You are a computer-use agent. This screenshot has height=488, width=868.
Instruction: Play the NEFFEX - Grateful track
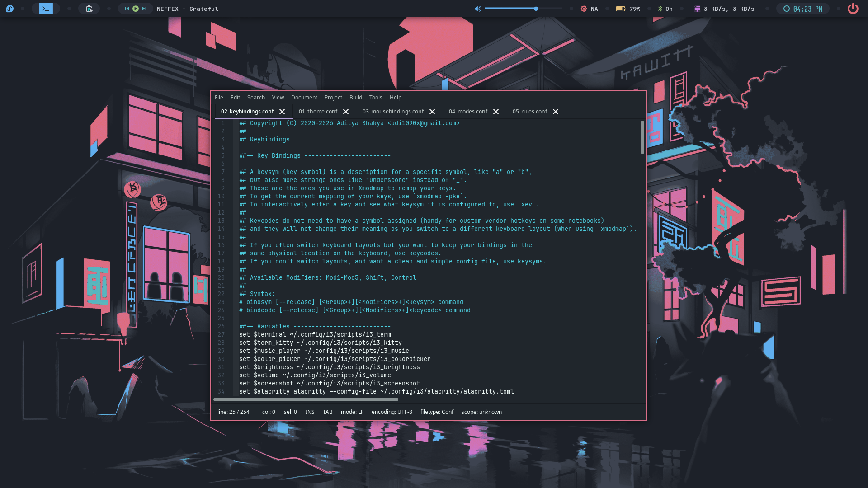(x=136, y=9)
